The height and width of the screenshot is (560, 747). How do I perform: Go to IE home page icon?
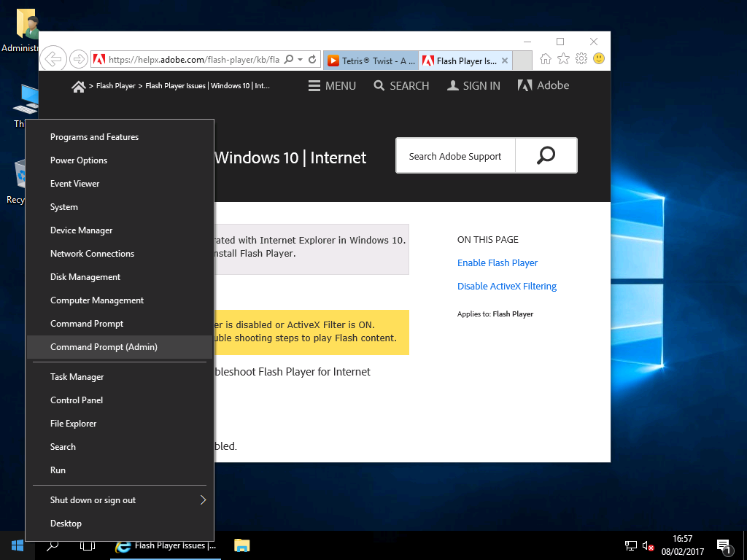546,58
